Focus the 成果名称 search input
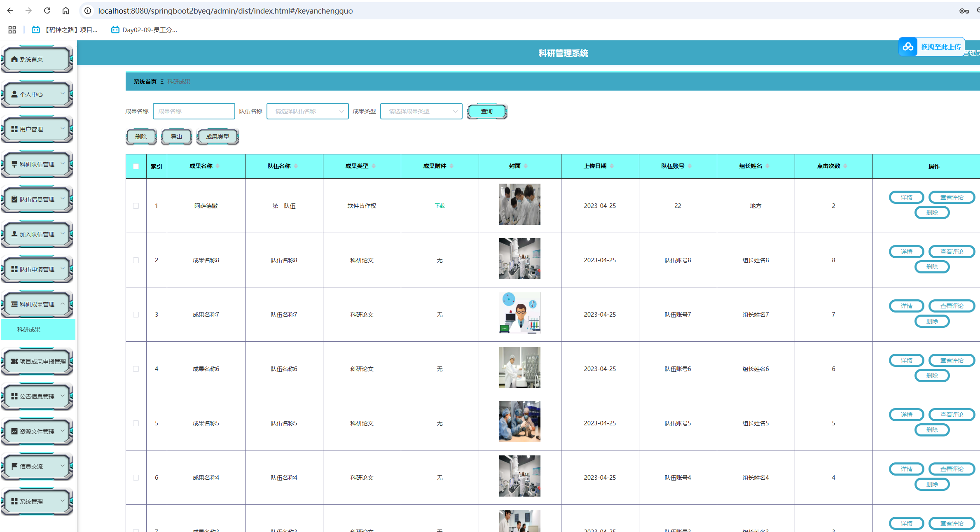This screenshot has width=980, height=532. (x=194, y=111)
